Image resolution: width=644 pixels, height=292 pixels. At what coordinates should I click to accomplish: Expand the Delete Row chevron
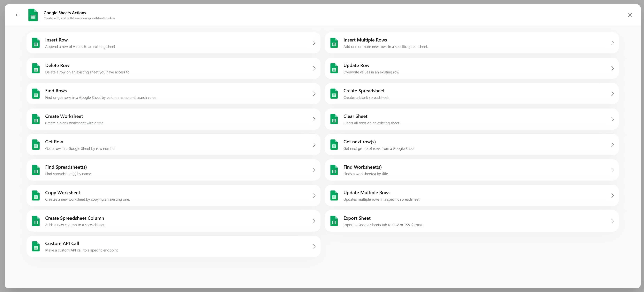tap(314, 69)
